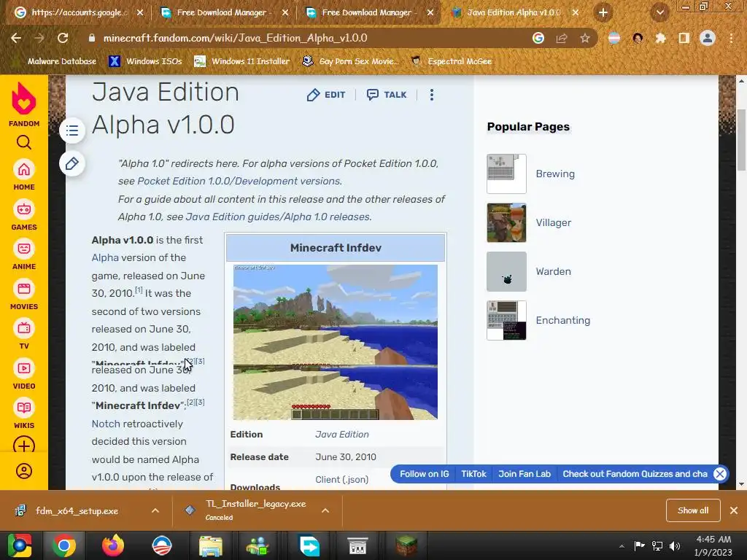Open the Warden popular page
The height and width of the screenshot is (560, 747).
click(553, 271)
